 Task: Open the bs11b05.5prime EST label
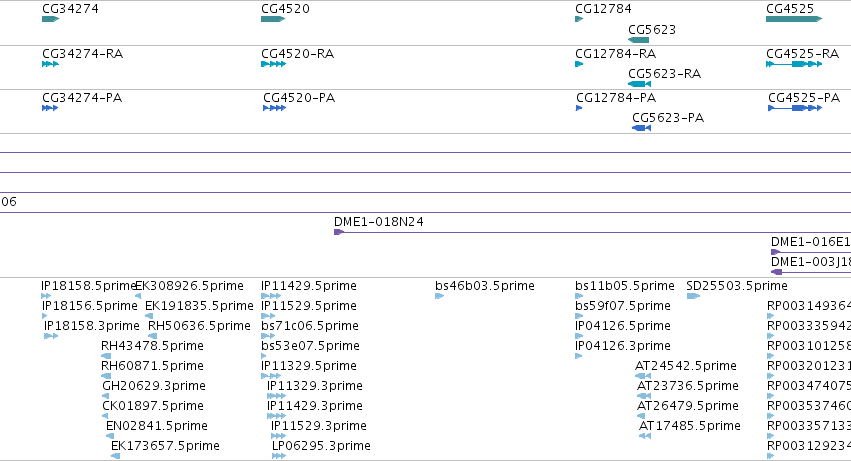point(625,286)
